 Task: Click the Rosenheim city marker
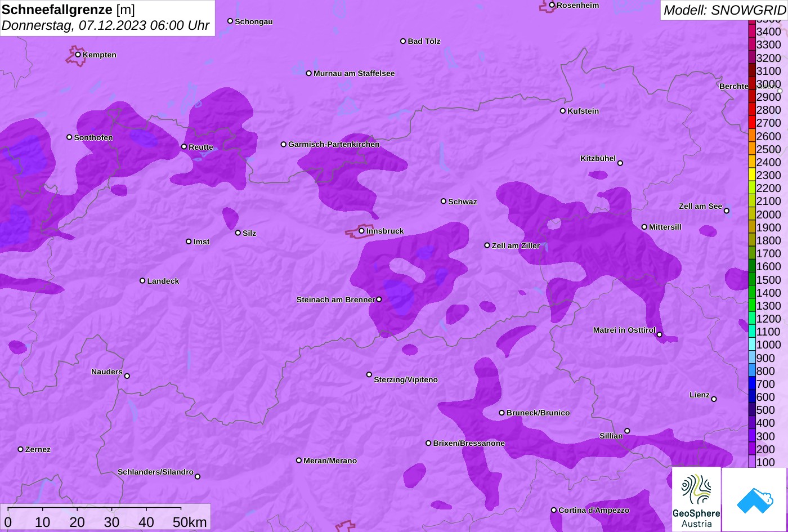(x=552, y=5)
